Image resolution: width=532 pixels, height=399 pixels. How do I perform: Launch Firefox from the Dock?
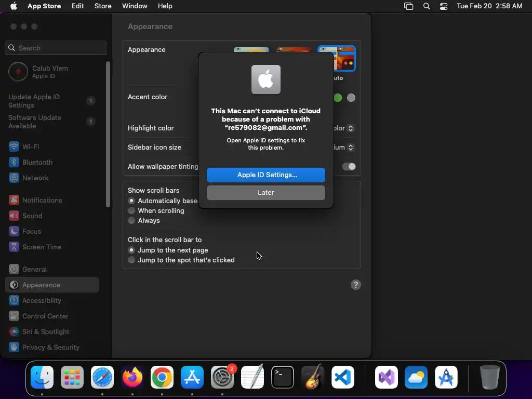pos(132,377)
